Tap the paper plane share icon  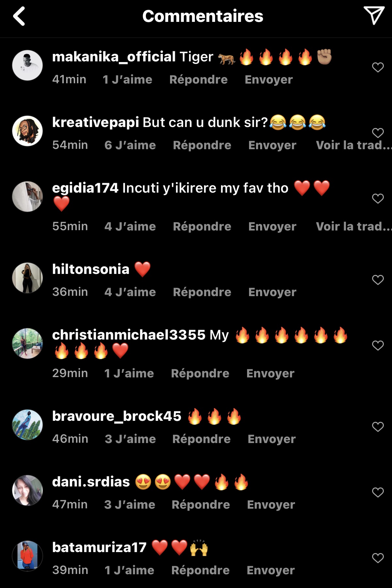(374, 15)
